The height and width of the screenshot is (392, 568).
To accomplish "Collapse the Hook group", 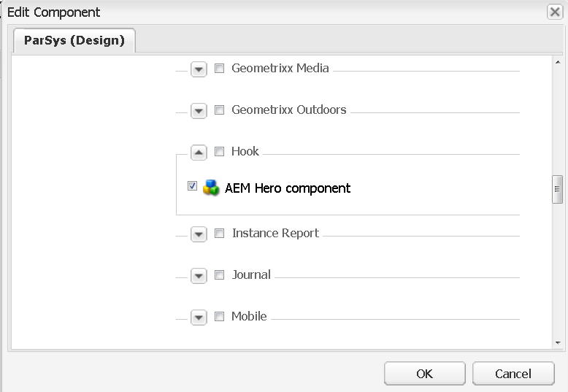I will click(199, 153).
